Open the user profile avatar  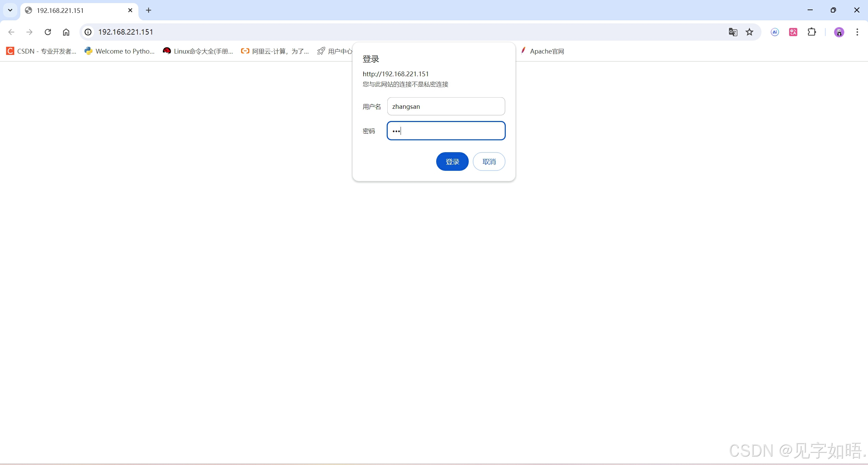[x=839, y=32]
